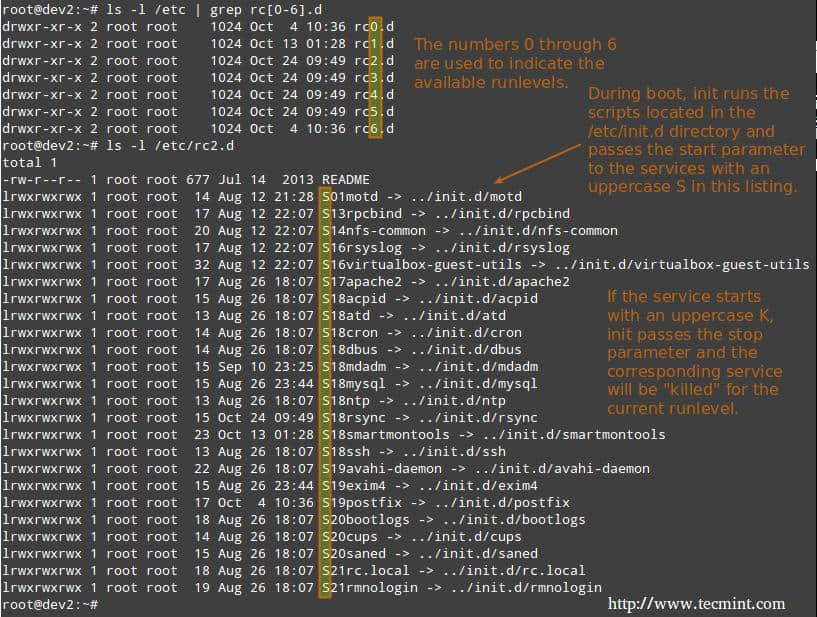Click the S17apache2 symlink entry
817x617 pixels.
(357, 281)
